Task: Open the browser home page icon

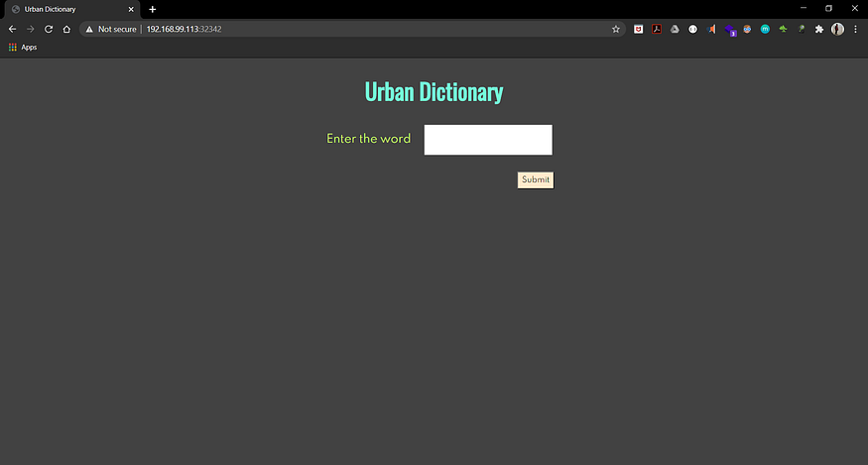Action: pos(66,30)
